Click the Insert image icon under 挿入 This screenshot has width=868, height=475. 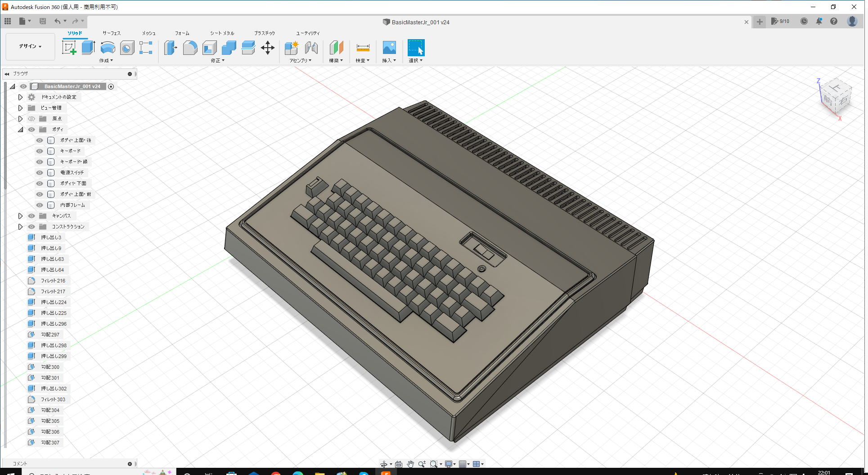point(388,48)
